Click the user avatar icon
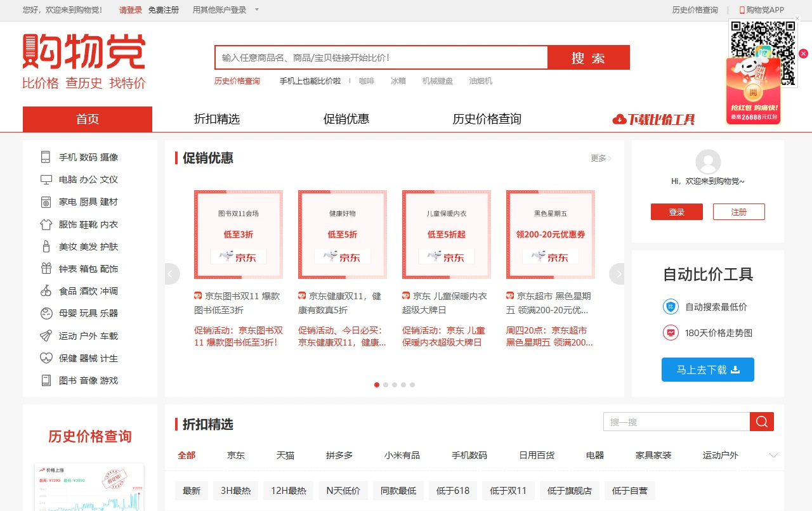 pos(708,162)
